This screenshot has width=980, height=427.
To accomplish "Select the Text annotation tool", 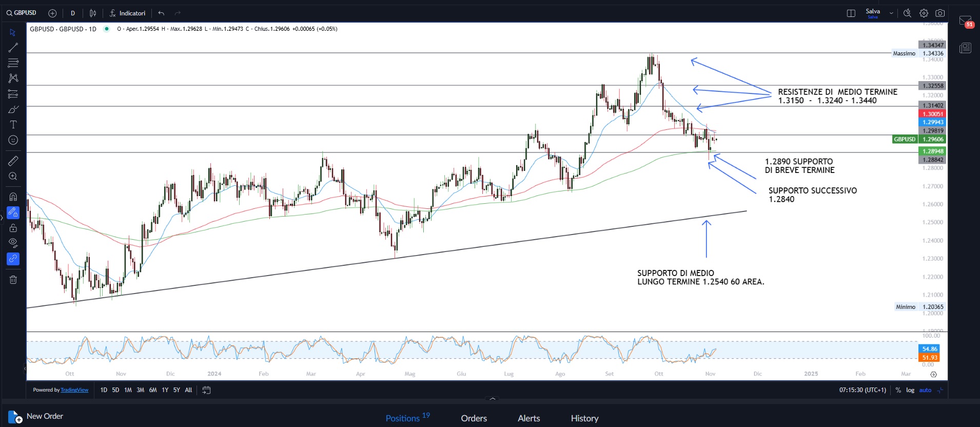I will [x=13, y=125].
